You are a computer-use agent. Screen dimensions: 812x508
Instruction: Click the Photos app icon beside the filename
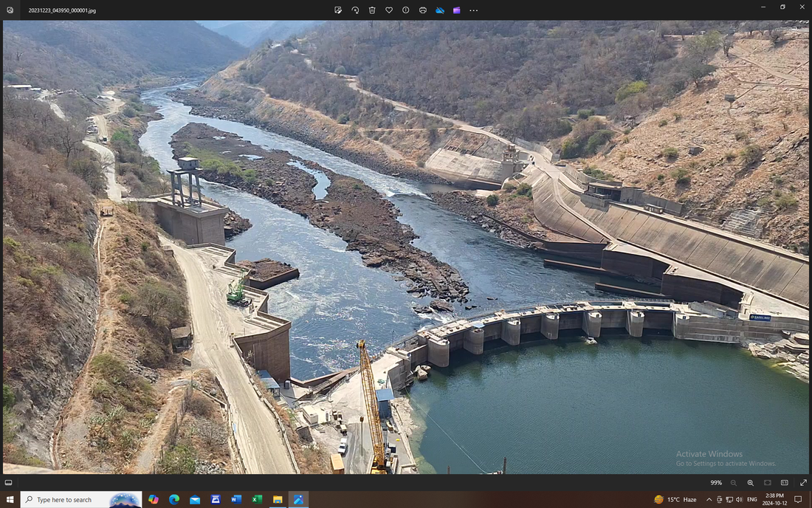(x=10, y=10)
